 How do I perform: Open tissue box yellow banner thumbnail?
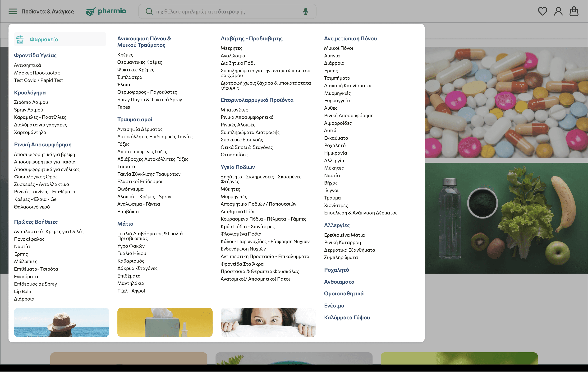pos(165,322)
